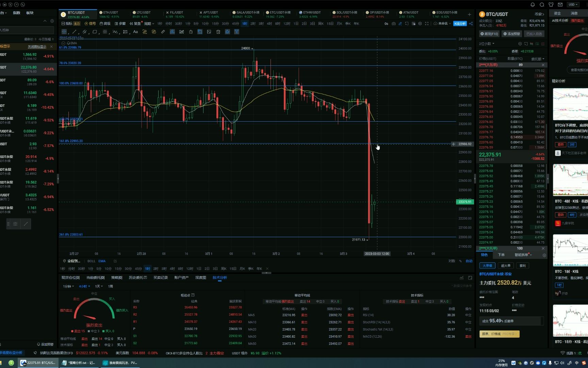Open the 买卖记录 tab
588x368 pixels.
[161, 278]
